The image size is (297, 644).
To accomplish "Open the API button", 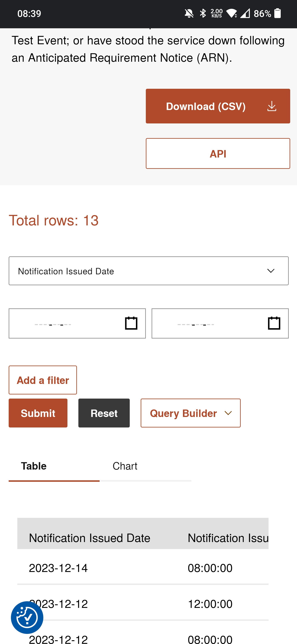I will (218, 154).
